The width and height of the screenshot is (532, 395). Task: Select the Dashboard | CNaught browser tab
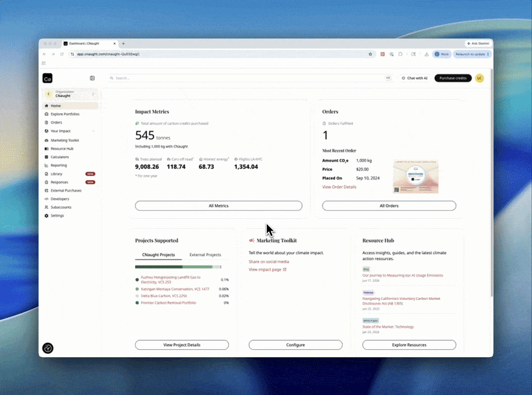tap(90, 43)
